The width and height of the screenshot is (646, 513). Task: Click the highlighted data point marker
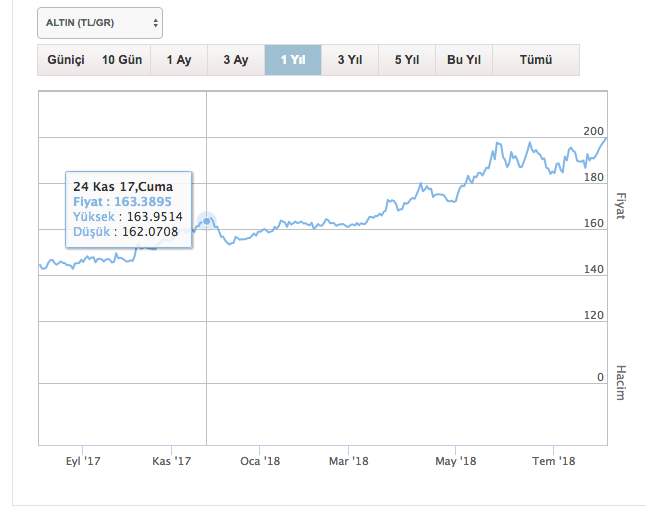click(x=206, y=221)
